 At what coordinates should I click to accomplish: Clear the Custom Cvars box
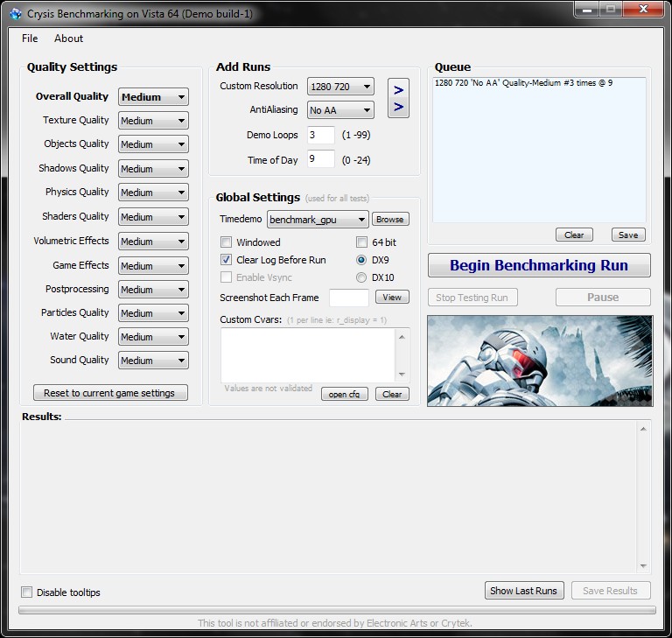click(392, 394)
